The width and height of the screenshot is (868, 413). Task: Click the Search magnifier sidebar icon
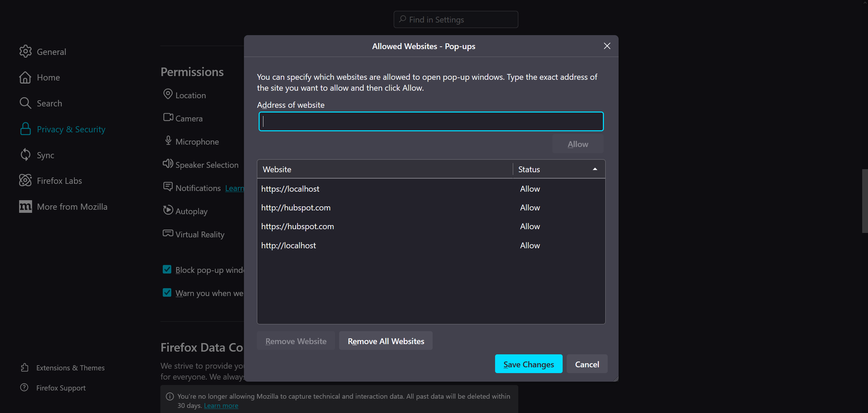[x=25, y=103]
